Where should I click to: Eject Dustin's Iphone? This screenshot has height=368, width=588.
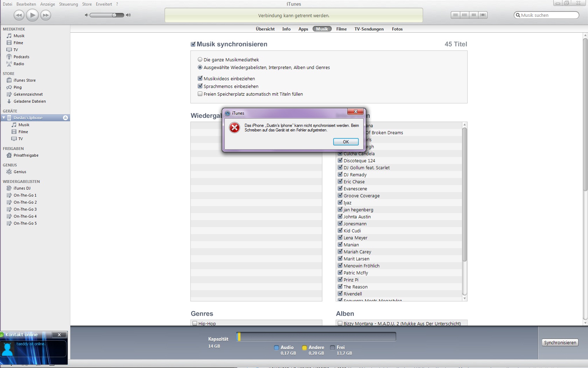[65, 118]
